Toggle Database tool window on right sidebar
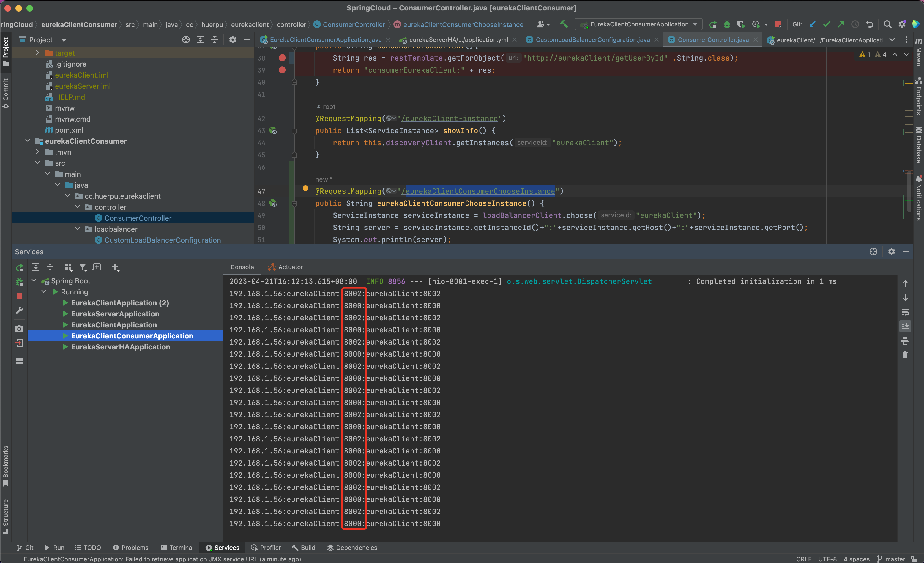 point(918,145)
